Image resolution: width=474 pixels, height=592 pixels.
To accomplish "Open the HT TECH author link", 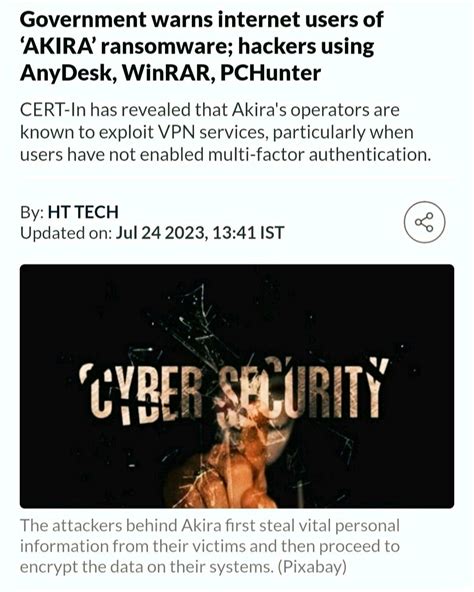I will tap(83, 212).
